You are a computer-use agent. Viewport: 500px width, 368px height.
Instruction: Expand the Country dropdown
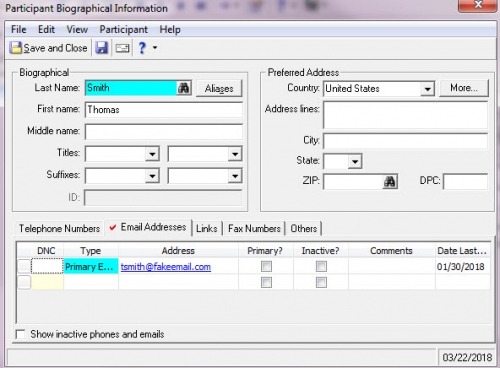[x=427, y=89]
